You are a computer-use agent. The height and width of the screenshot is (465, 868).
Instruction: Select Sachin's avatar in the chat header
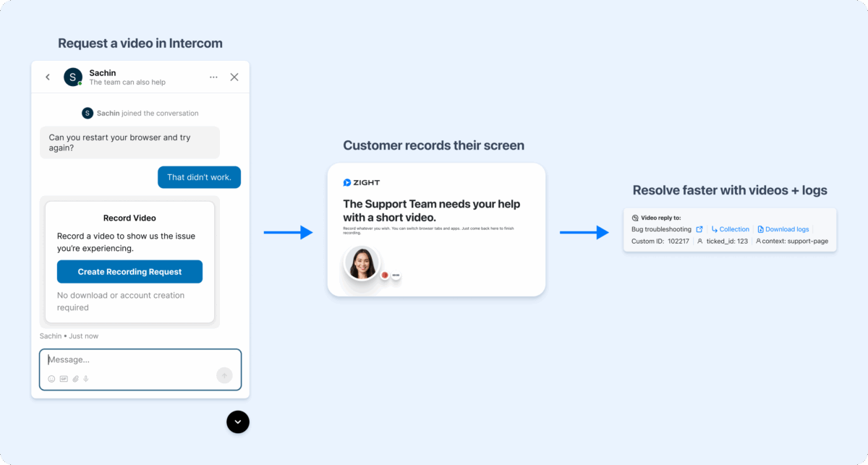pyautogui.click(x=72, y=77)
